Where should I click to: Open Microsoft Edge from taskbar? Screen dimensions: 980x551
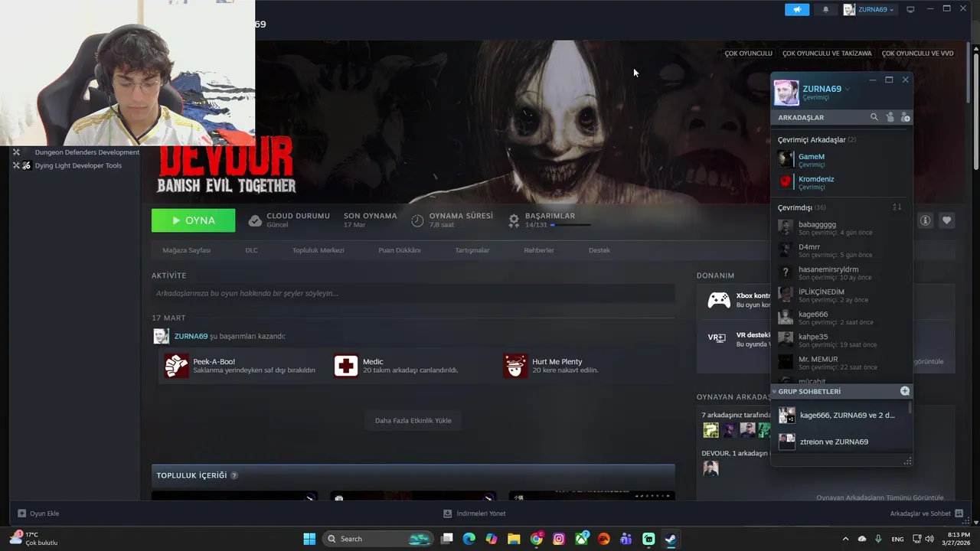469,539
